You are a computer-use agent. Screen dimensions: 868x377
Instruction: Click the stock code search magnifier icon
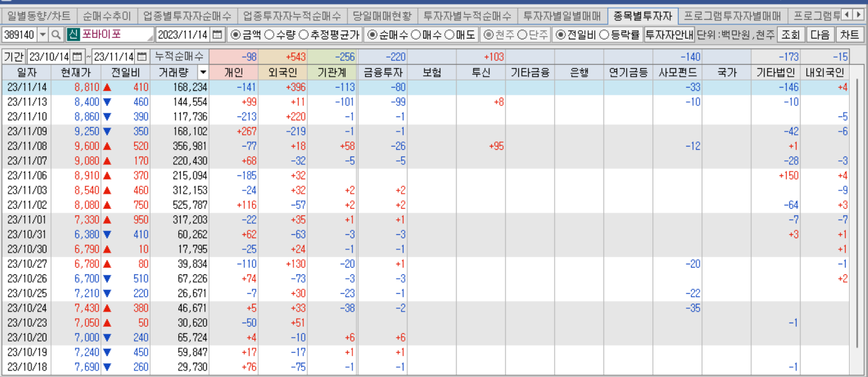point(56,36)
